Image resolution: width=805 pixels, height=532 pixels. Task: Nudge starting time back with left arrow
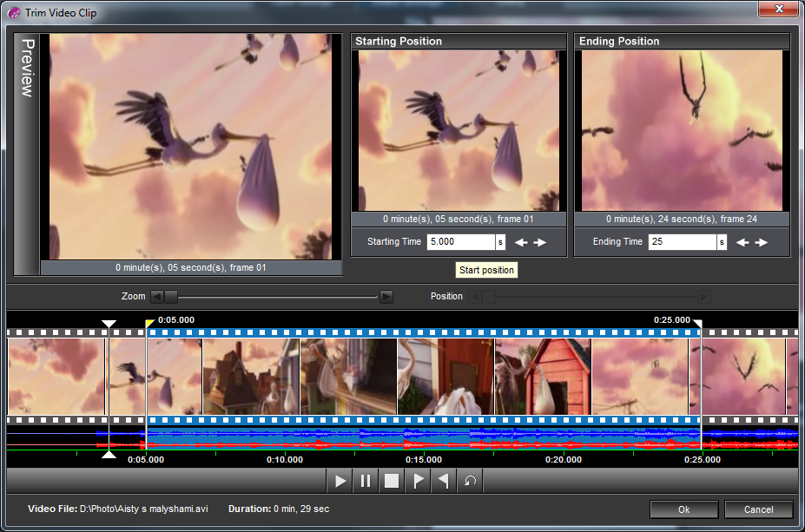point(521,242)
